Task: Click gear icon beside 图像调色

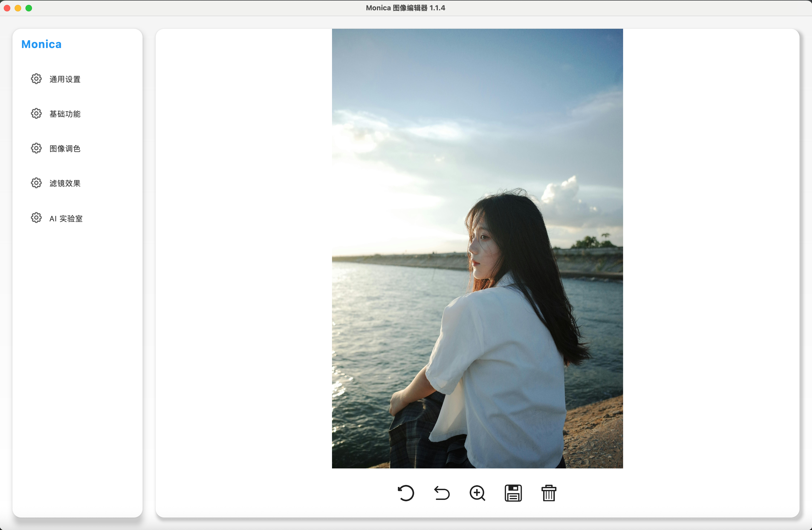Action: [x=36, y=148]
